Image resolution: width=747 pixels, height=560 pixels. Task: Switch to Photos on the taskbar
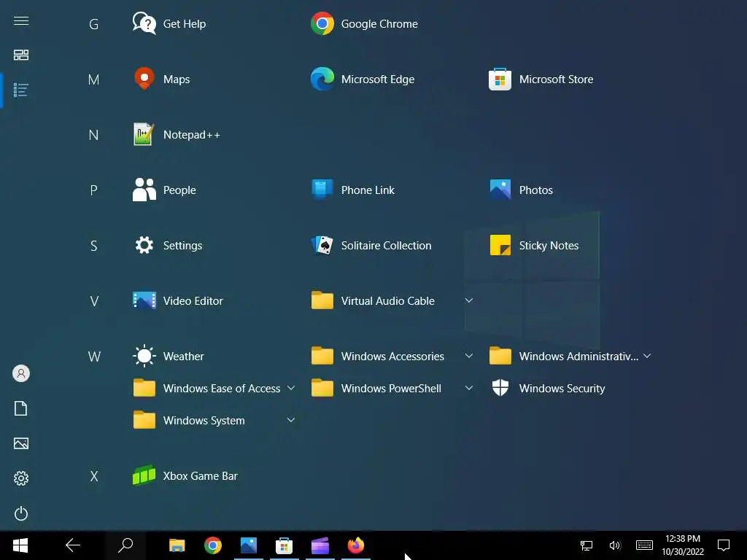(249, 545)
